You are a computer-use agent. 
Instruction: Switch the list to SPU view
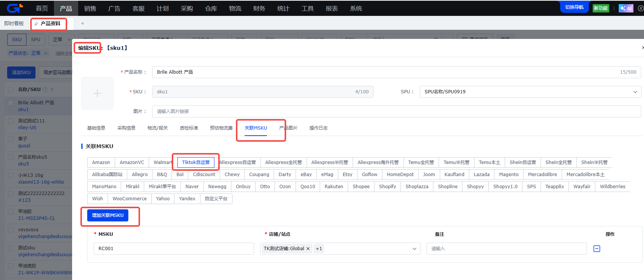point(36,40)
